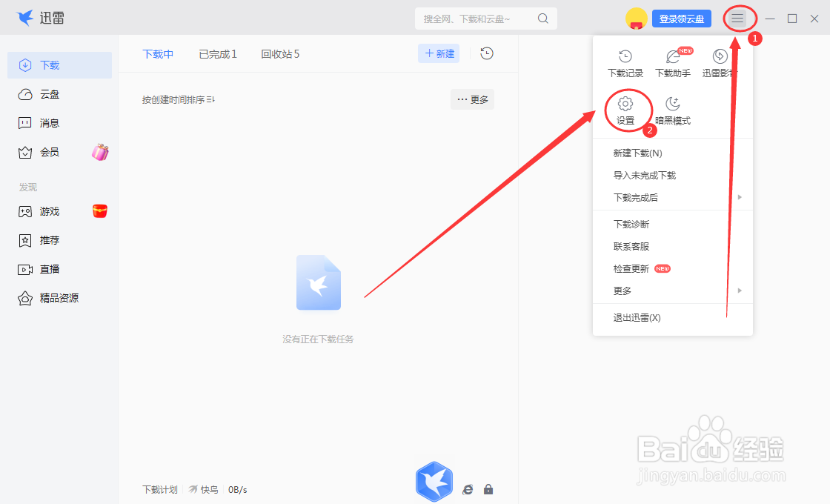Image resolution: width=830 pixels, height=504 pixels.
Task: Click the 登录领云盘 login button
Action: tap(683, 19)
